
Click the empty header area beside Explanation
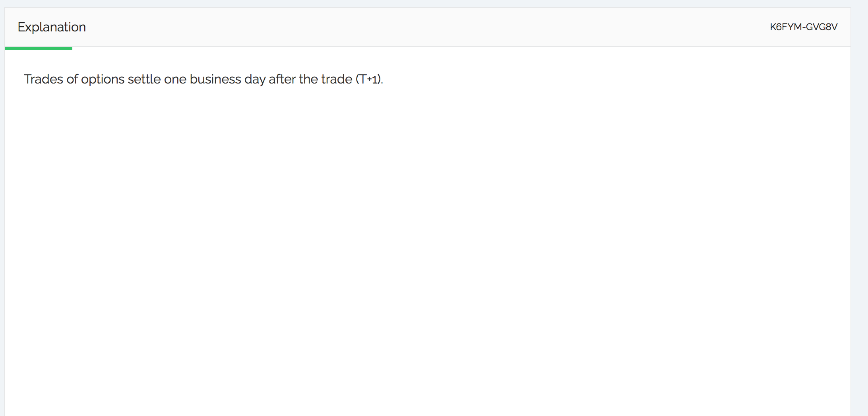coord(397,27)
